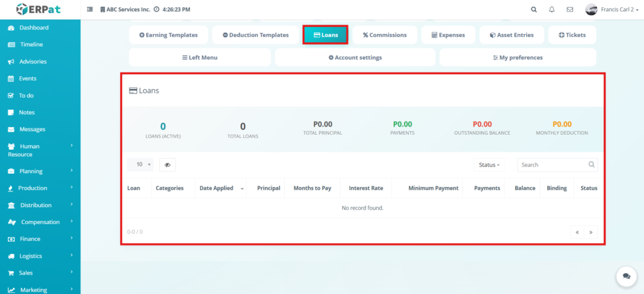Screen dimensions: 644x294
Task: Open the mail envelope icon in header
Action: (570, 9)
